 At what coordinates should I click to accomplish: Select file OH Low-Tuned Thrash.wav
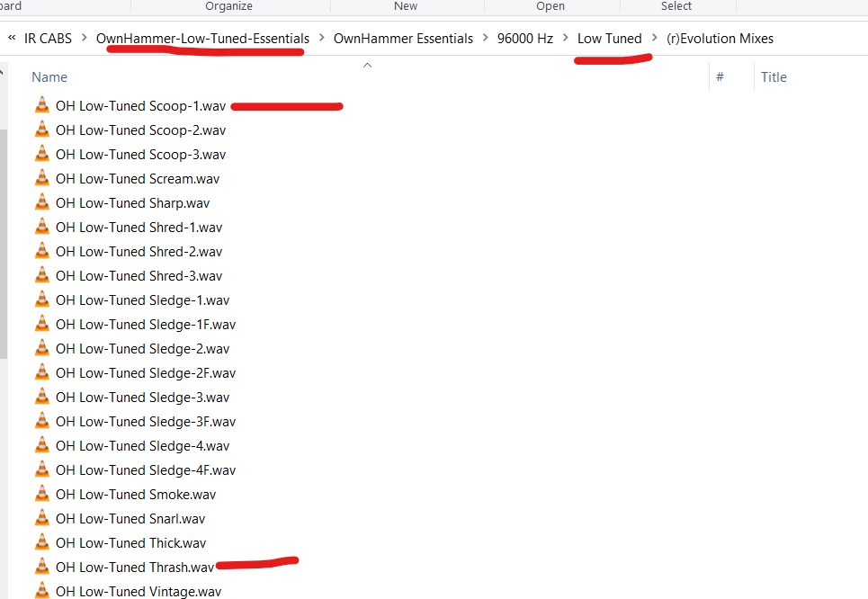(135, 568)
